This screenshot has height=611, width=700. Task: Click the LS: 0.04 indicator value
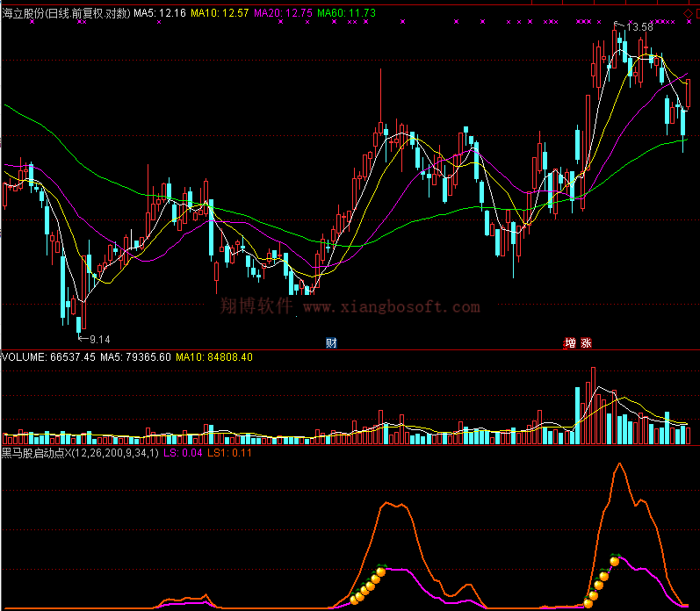coord(183,453)
